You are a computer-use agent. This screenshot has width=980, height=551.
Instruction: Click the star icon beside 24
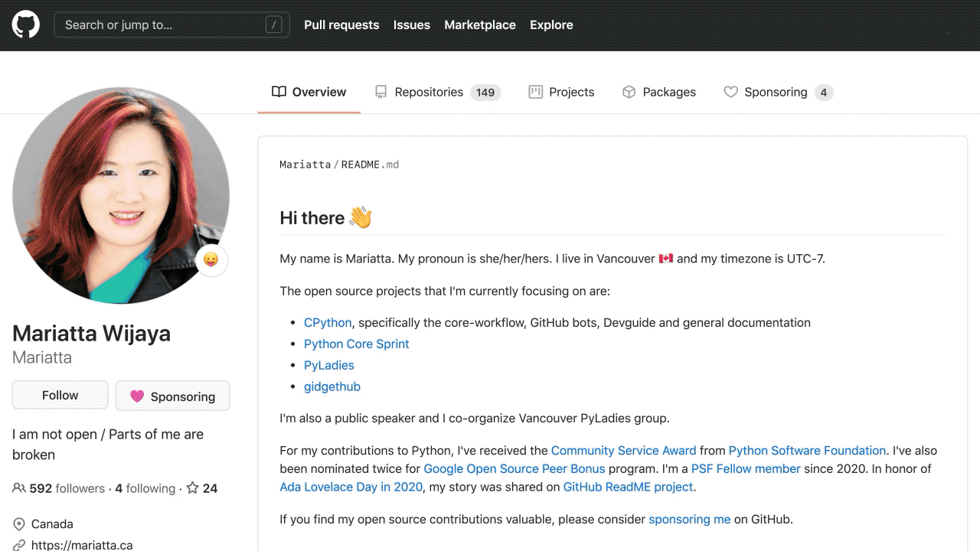(193, 488)
